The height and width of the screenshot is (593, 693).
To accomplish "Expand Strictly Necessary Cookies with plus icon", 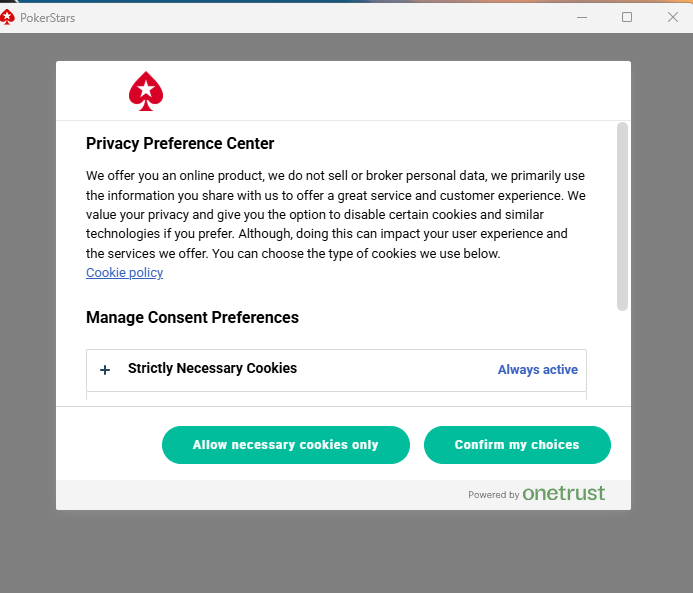I will click(x=105, y=370).
